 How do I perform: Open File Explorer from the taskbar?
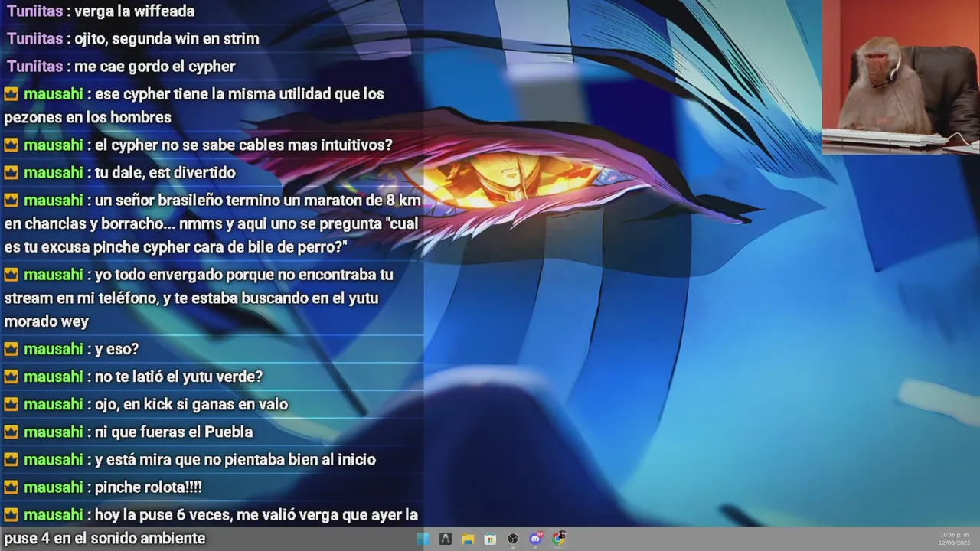468,539
